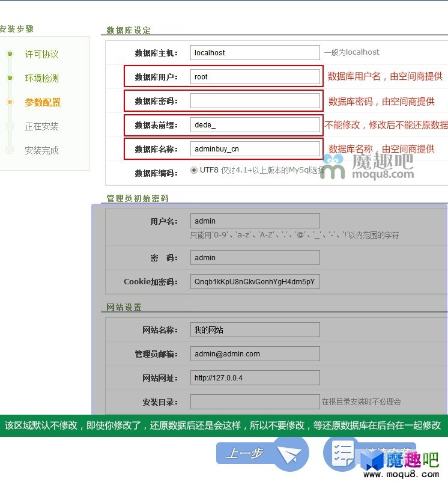Click the username allowed characters hint

294,235
